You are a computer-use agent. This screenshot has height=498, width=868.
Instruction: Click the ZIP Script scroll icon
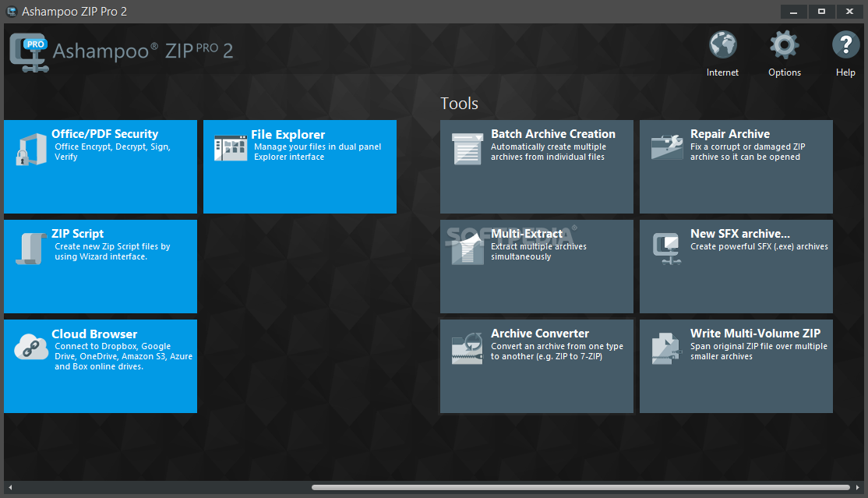click(x=31, y=249)
